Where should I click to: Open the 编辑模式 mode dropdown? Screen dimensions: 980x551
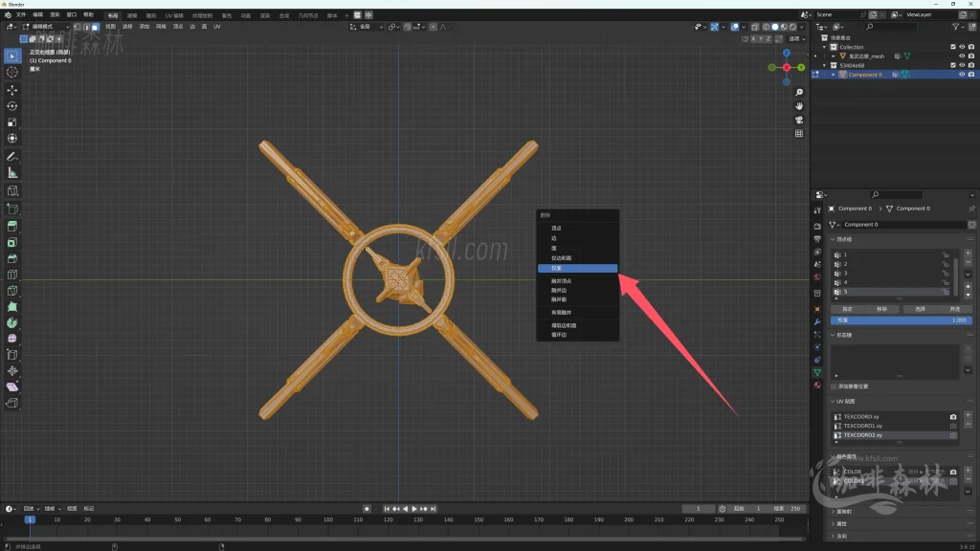[46, 27]
